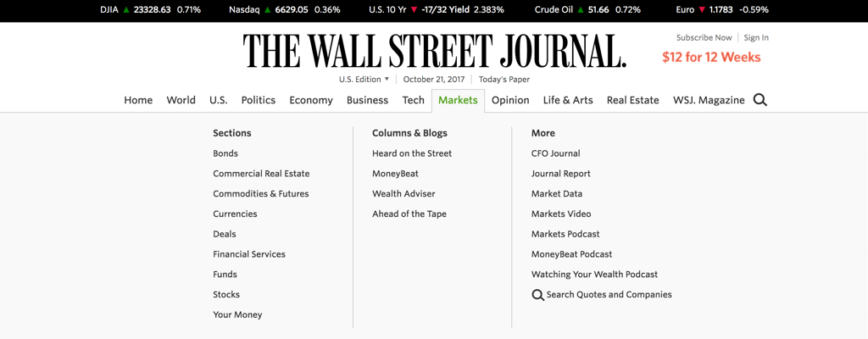Click the highlighted Markets tab

[458, 100]
